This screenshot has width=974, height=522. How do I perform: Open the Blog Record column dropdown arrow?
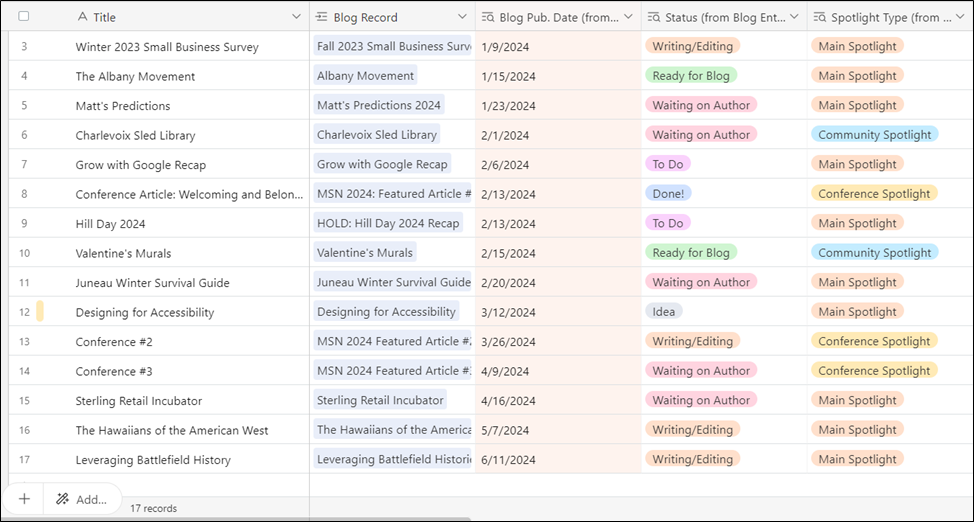click(x=461, y=17)
